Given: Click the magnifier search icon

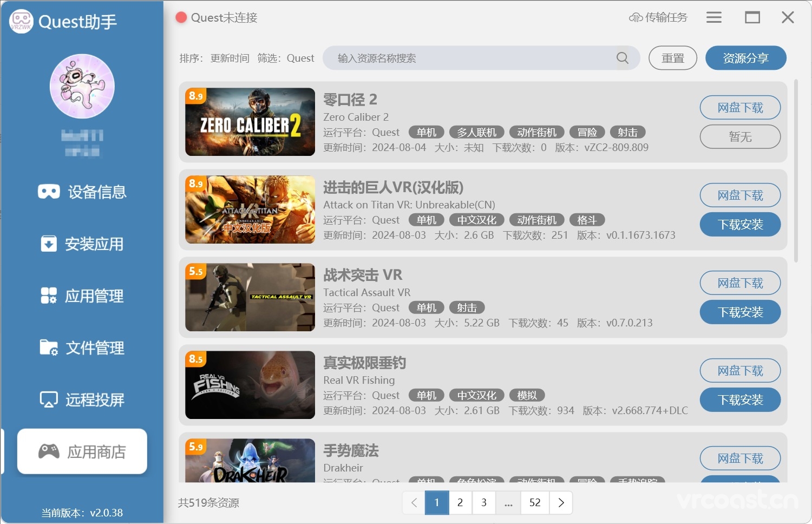Looking at the screenshot, I should click(623, 58).
